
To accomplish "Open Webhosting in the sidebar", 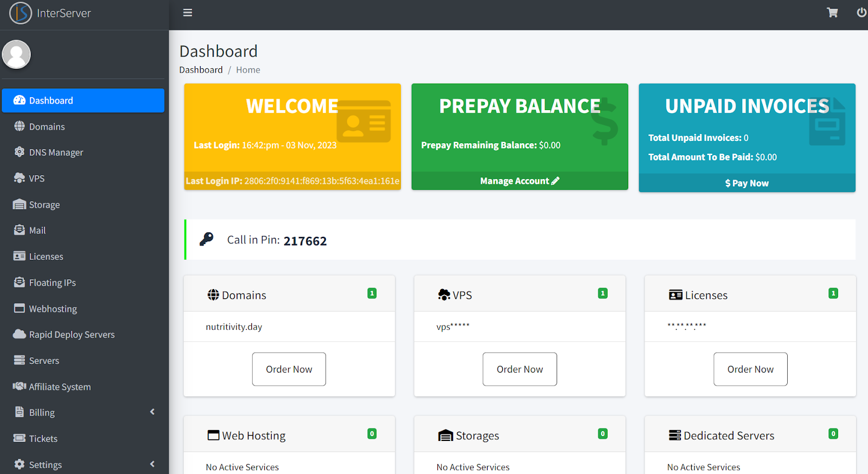I will pos(83,309).
